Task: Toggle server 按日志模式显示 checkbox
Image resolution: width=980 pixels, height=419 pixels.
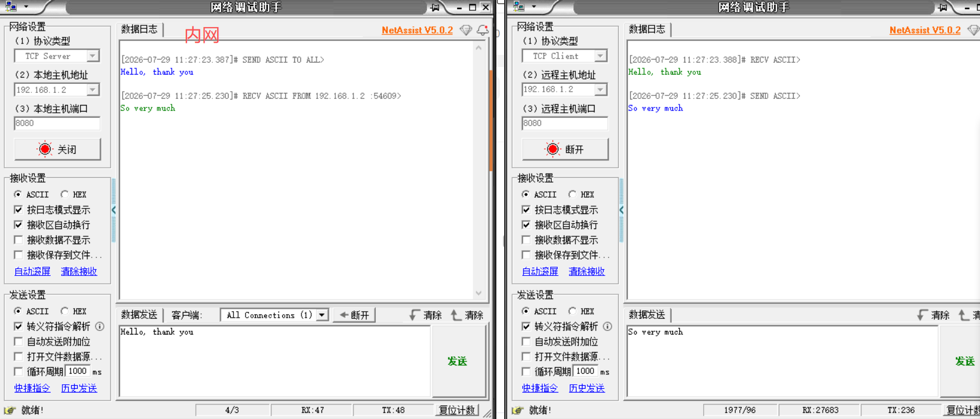Action: coord(18,210)
